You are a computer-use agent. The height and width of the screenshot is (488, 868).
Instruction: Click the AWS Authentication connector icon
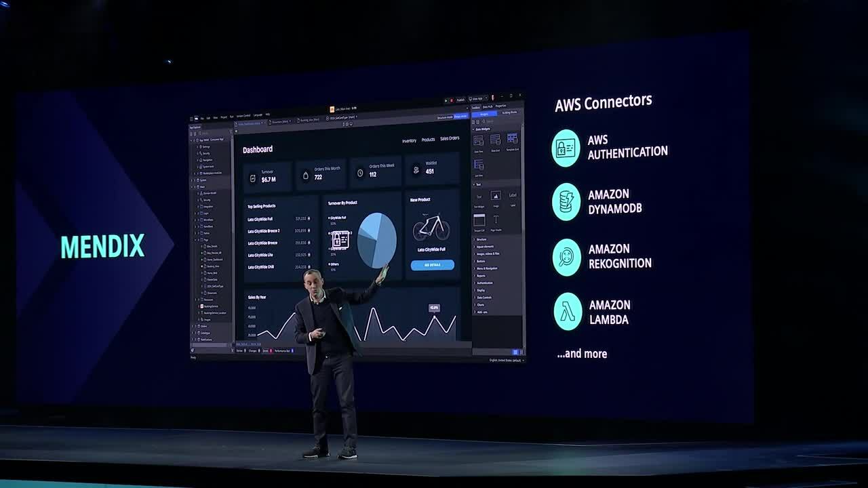pyautogui.click(x=566, y=148)
